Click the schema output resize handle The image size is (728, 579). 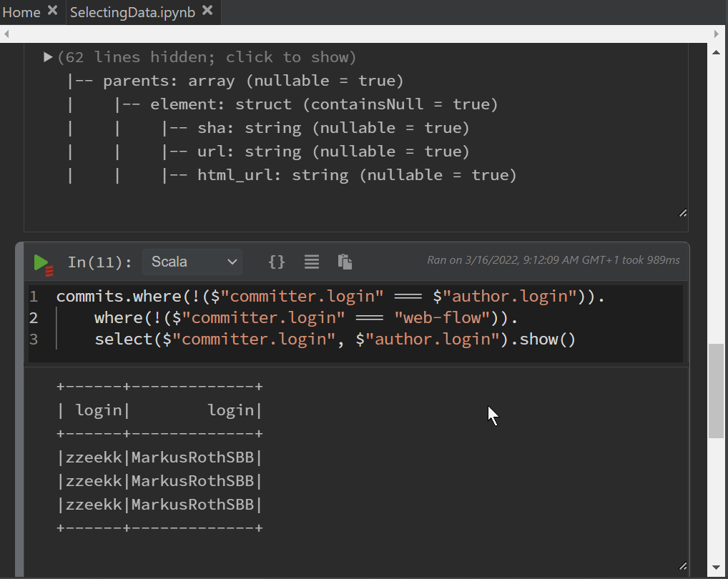682,213
